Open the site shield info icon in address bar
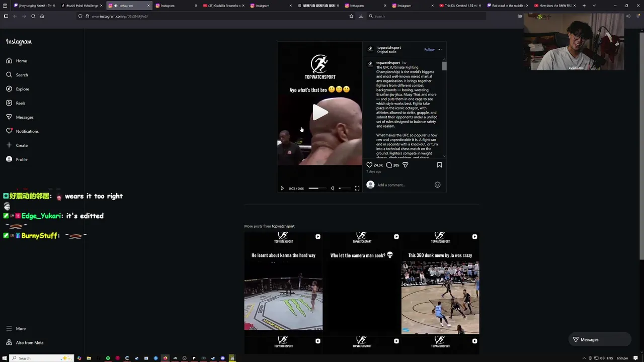644x362 pixels. (x=80, y=16)
